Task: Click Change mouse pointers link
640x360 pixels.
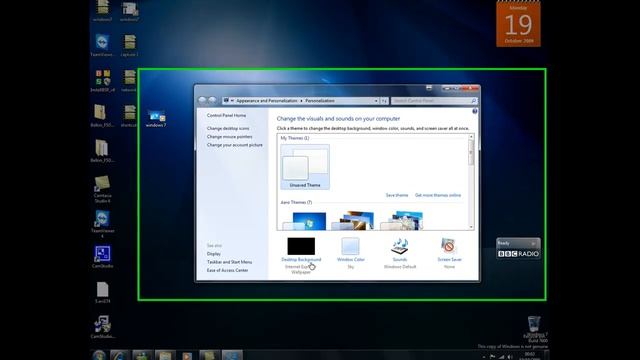Action: (x=229, y=137)
